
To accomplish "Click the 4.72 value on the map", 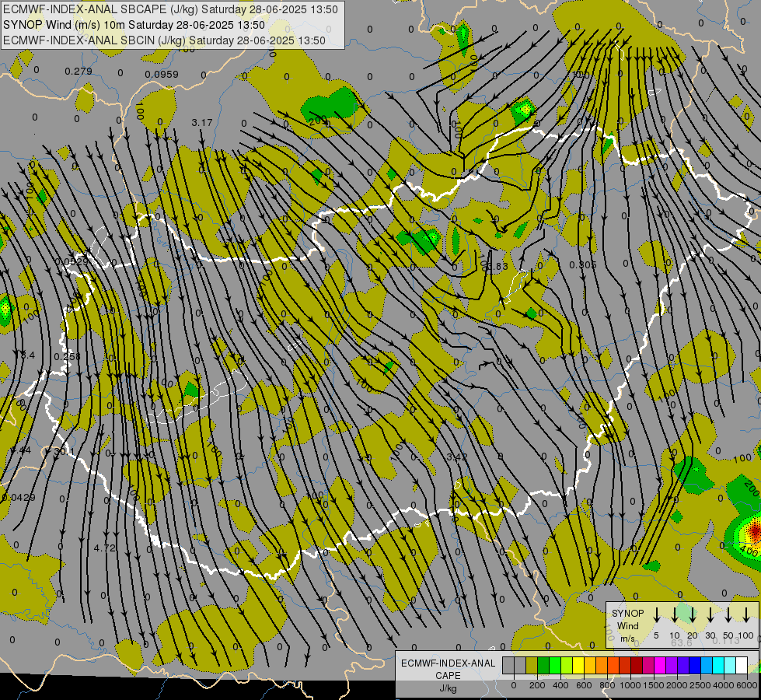I will pos(105,548).
